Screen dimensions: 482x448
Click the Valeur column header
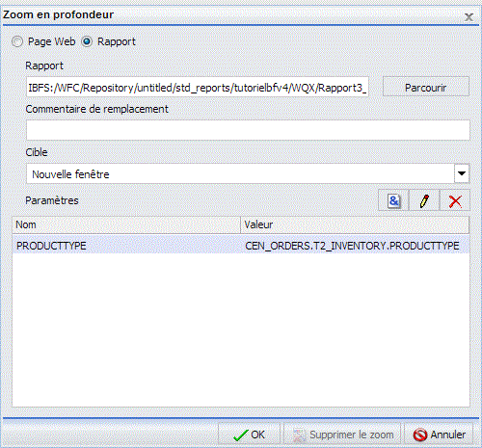pyautogui.click(x=355, y=224)
